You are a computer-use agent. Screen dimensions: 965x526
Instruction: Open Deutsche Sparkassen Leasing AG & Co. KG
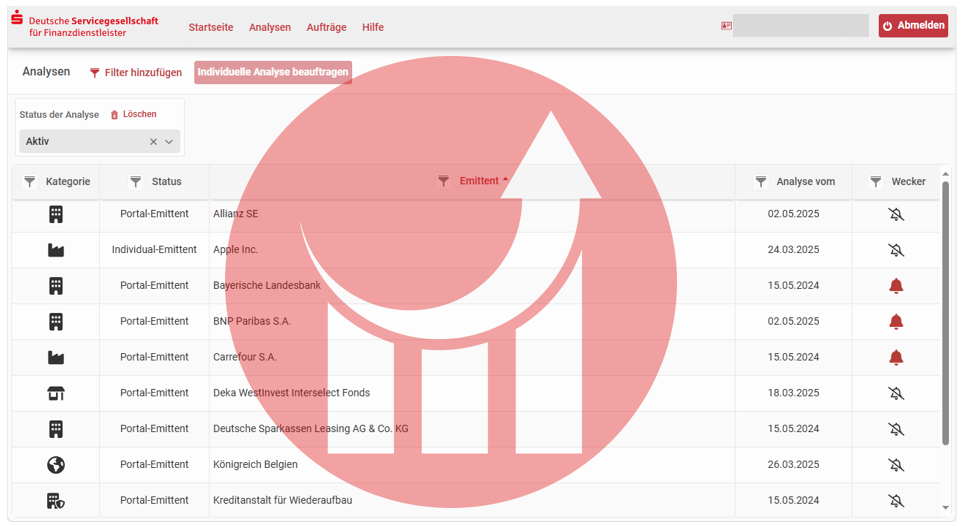coord(311,428)
